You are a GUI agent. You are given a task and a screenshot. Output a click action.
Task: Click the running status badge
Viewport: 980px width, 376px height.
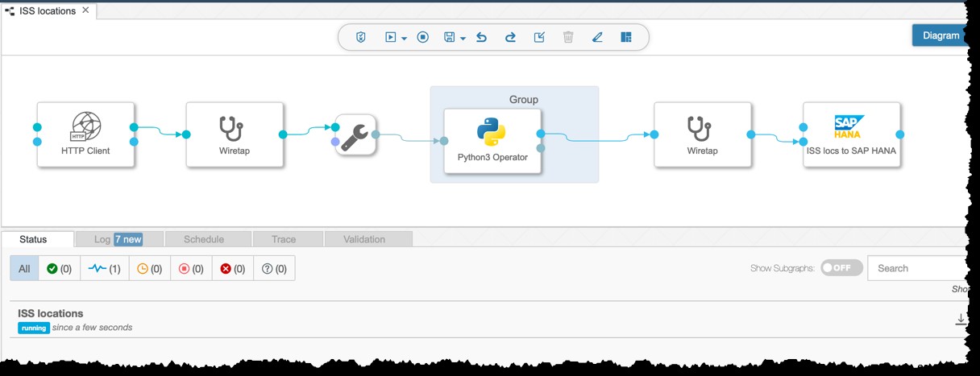(34, 328)
